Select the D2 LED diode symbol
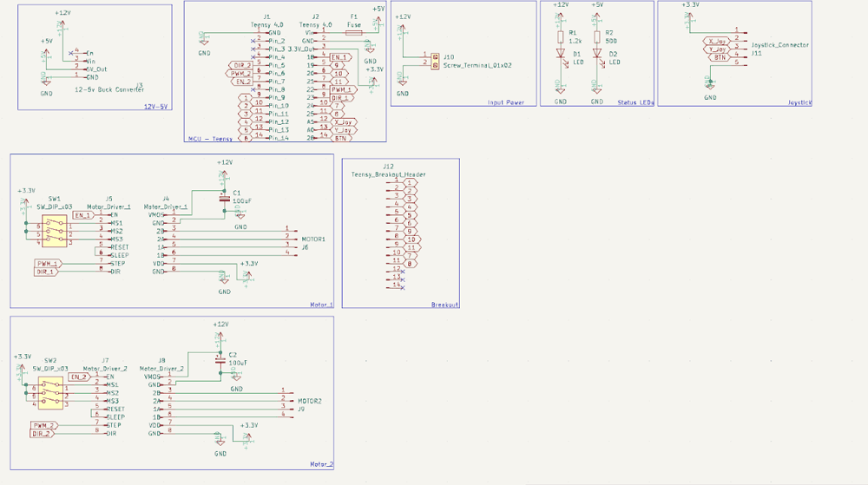This screenshot has height=485, width=868. click(x=597, y=54)
